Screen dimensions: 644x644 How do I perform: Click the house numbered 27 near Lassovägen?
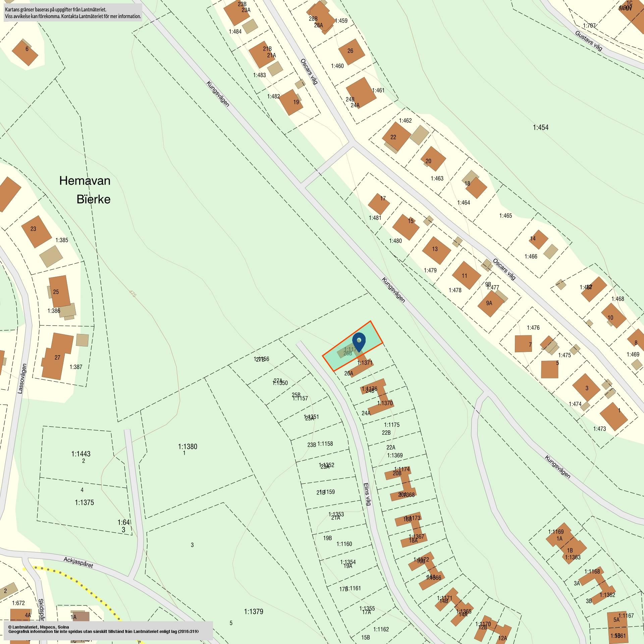[x=57, y=356]
